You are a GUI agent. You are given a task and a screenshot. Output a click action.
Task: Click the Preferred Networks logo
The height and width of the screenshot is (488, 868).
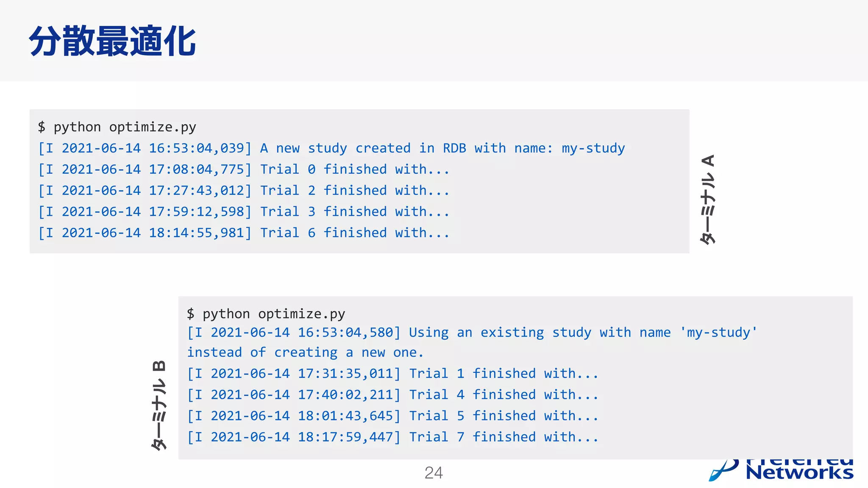tap(781, 470)
